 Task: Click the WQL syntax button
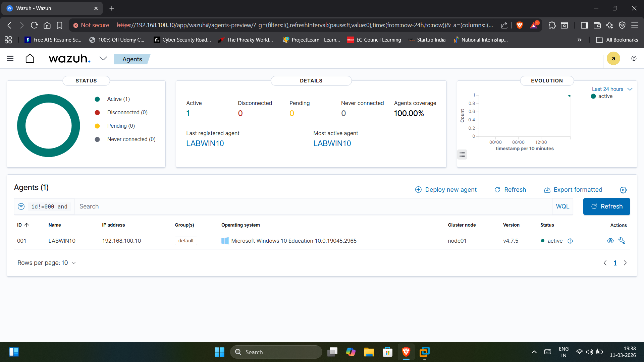coord(562,206)
